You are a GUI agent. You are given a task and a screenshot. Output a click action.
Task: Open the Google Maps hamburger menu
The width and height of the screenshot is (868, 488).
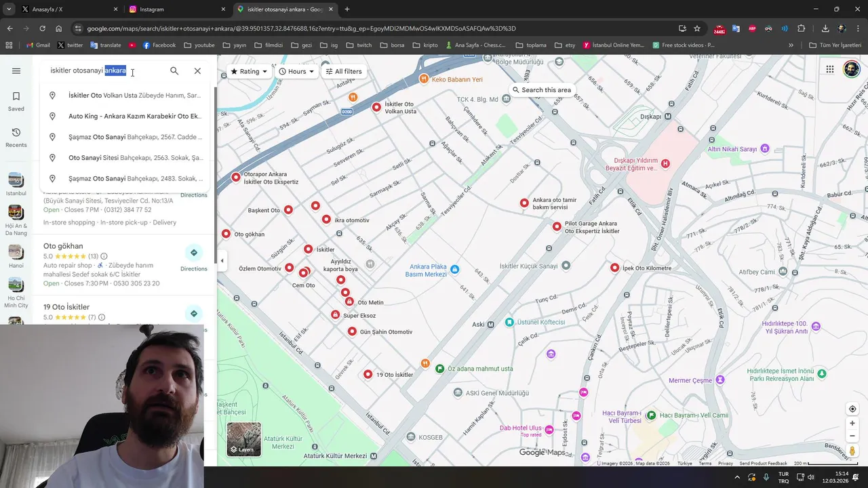pos(16,71)
